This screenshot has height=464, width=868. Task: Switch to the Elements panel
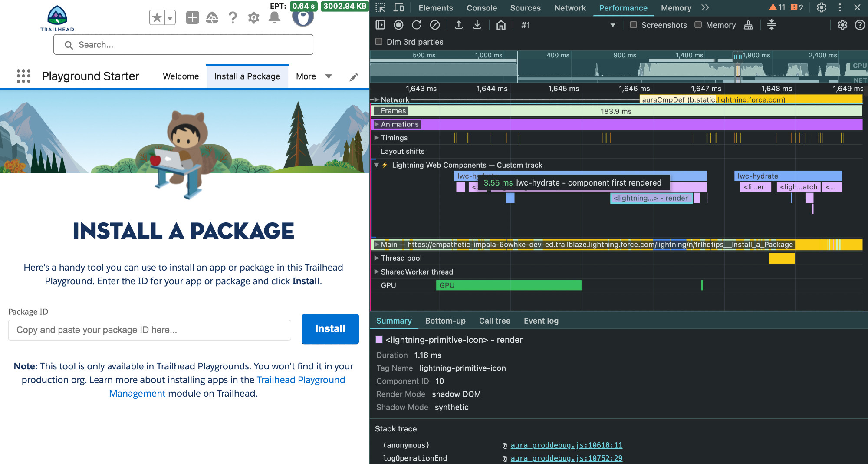[x=435, y=8]
